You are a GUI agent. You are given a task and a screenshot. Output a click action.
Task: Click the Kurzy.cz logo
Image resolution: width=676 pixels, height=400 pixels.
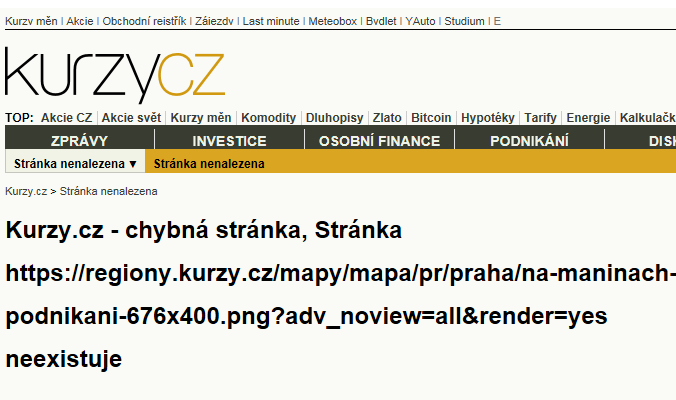(115, 75)
